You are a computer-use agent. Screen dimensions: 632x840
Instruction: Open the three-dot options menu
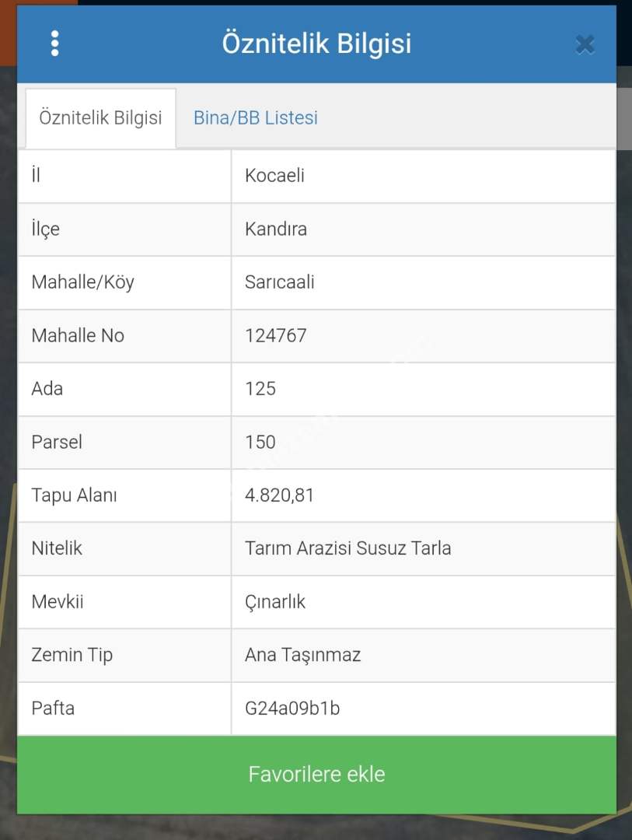(x=54, y=44)
